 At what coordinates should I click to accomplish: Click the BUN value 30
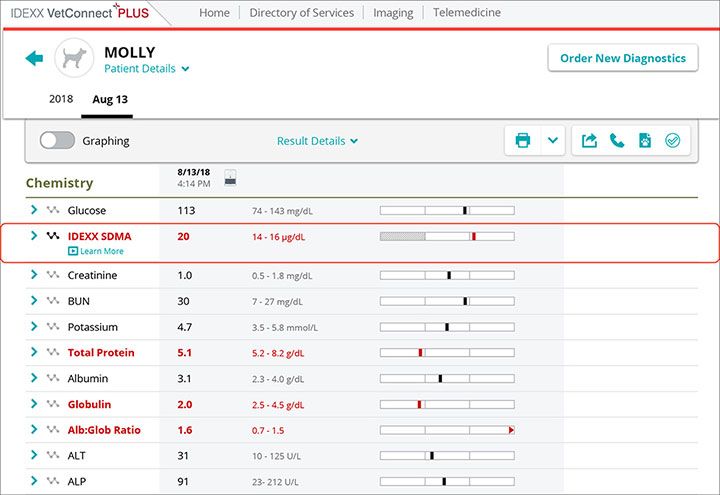[x=183, y=301]
